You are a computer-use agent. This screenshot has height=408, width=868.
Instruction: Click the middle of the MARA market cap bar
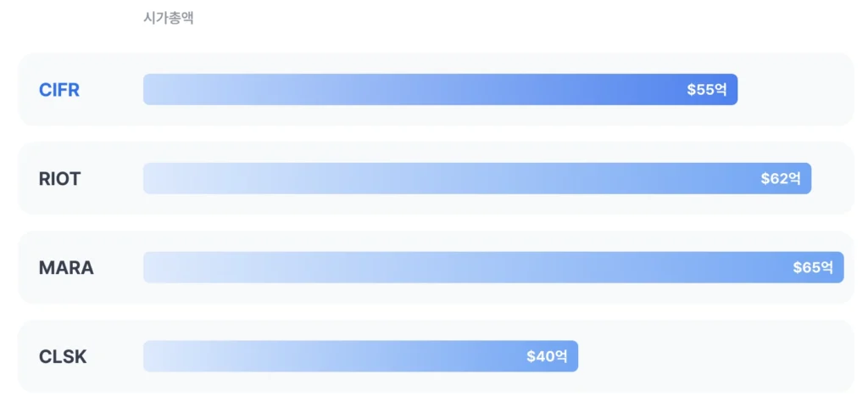tap(493, 268)
